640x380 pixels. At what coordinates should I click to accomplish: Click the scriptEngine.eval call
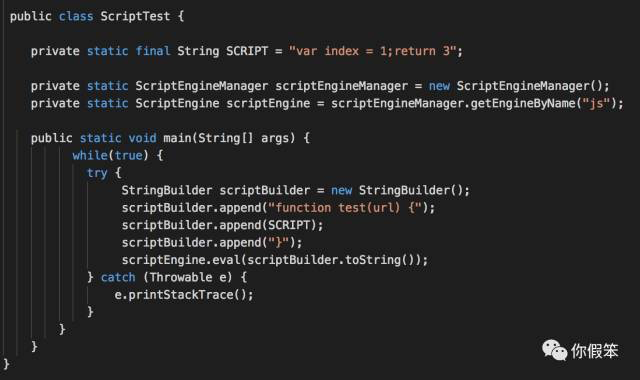(x=182, y=260)
